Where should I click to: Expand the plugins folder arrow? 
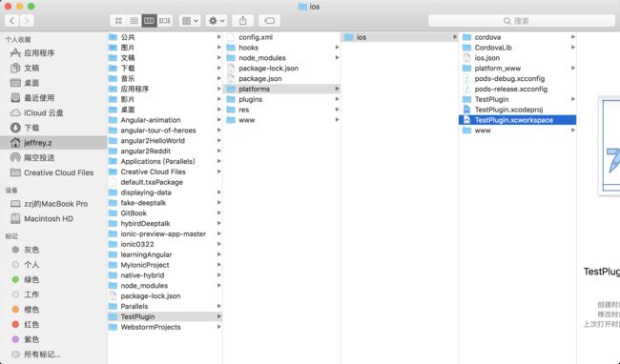(337, 99)
